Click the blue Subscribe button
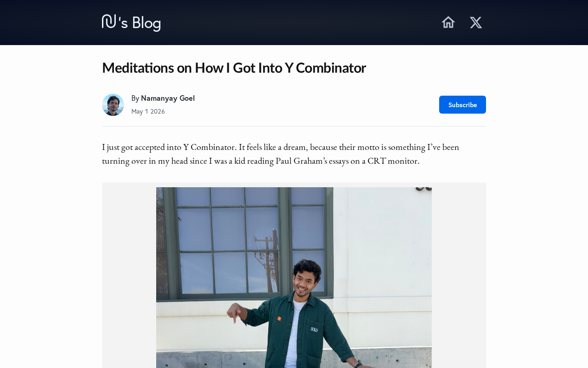Screen dimensions: 588x368 pyautogui.click(x=463, y=104)
